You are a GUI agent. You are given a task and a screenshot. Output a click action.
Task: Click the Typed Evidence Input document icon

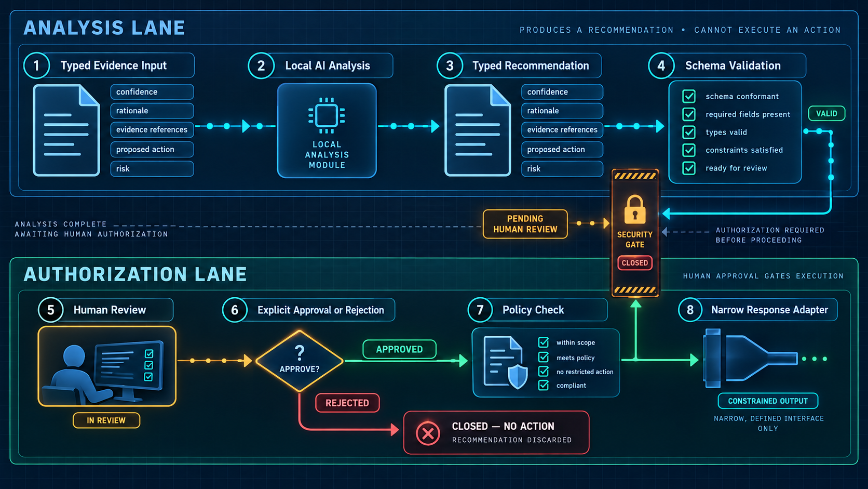point(66,130)
